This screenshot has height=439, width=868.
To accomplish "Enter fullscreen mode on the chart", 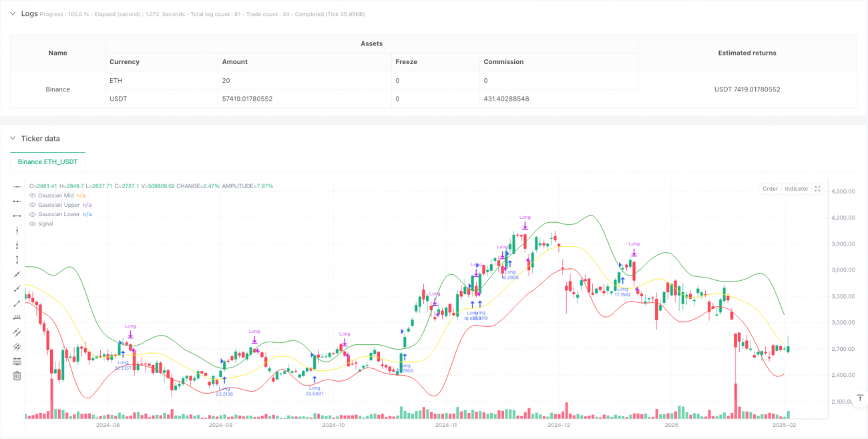I will point(817,188).
